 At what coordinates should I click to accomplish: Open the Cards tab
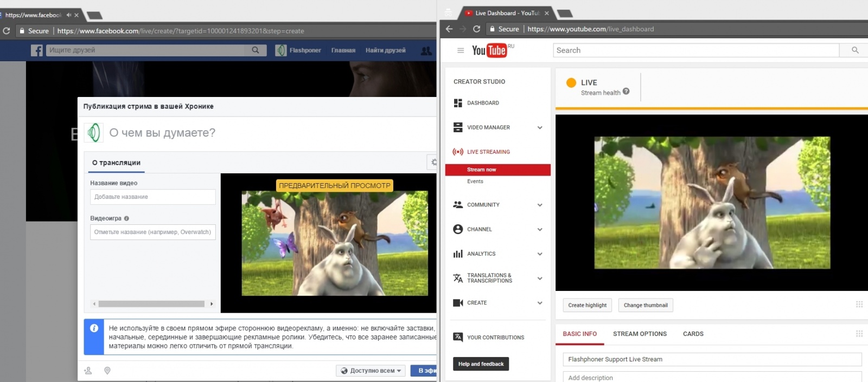point(693,334)
